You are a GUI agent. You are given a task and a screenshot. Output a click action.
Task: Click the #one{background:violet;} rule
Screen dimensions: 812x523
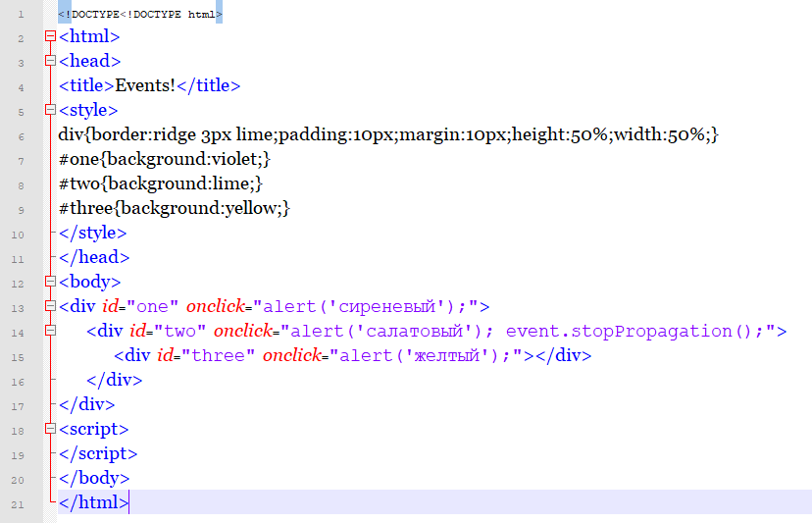[x=164, y=159]
